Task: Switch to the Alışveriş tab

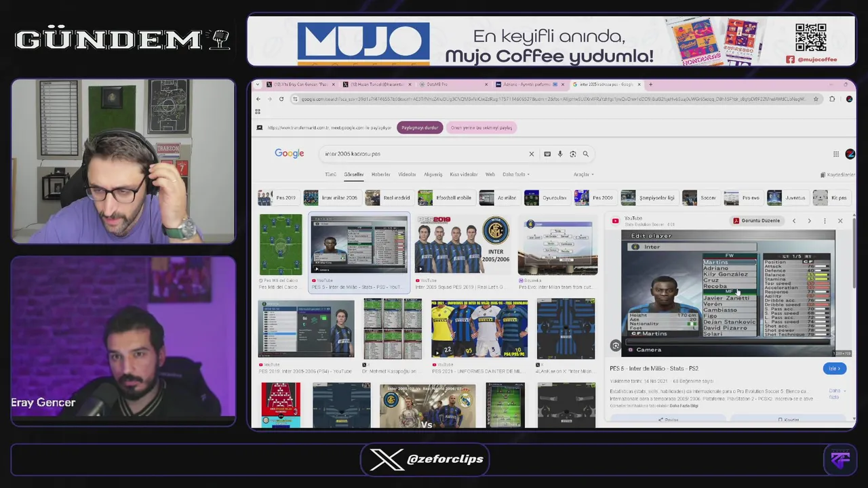Action: point(433,174)
